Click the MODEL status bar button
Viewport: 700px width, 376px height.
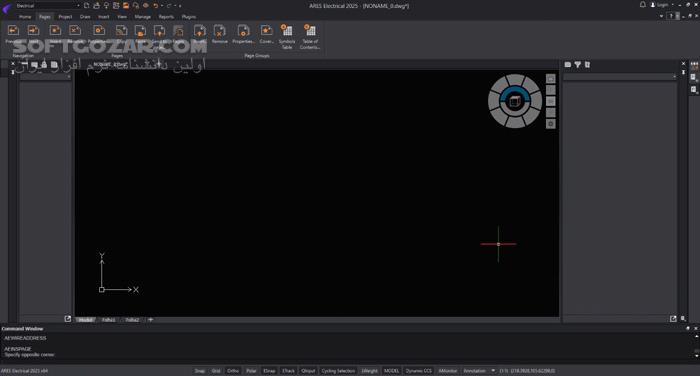pyautogui.click(x=392, y=371)
